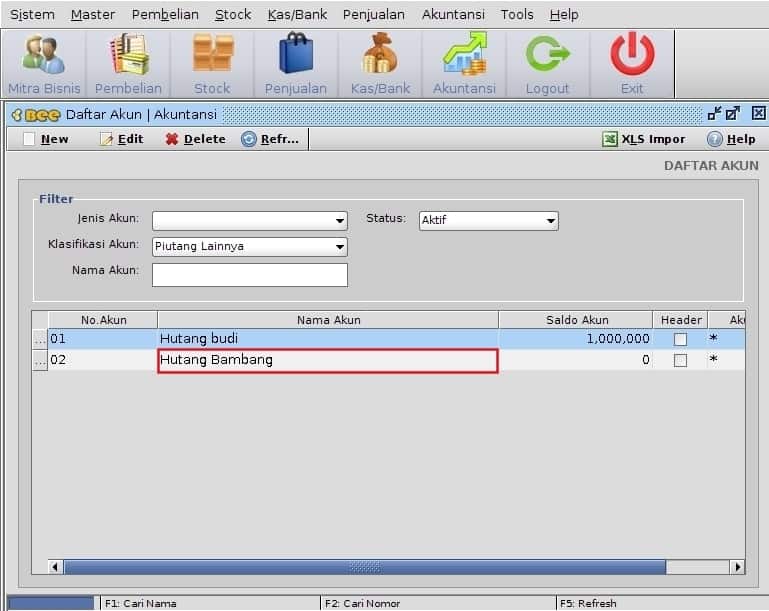Click the red Delete button

[196, 139]
